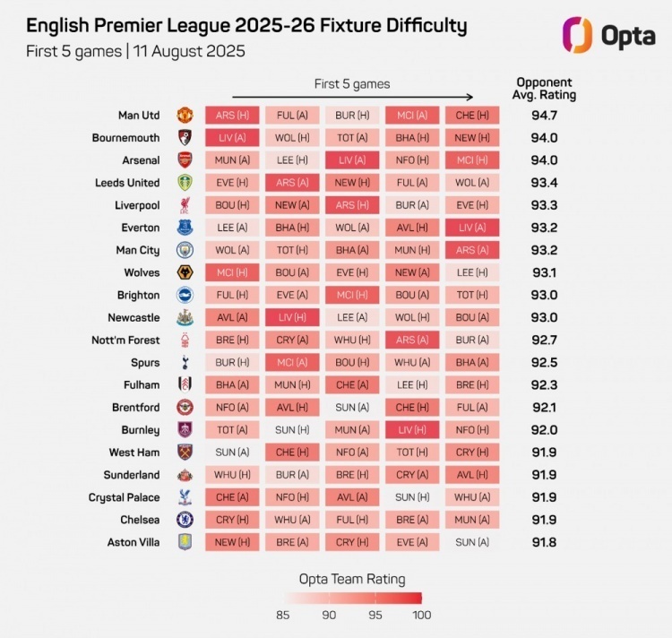The image size is (672, 638).
Task: Select the Leeds United badge
Action: 185,183
